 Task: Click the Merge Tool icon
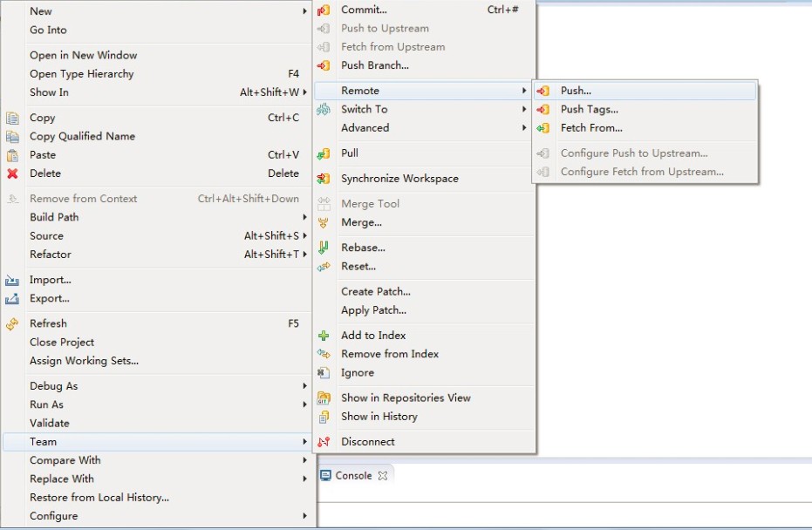coord(324,204)
